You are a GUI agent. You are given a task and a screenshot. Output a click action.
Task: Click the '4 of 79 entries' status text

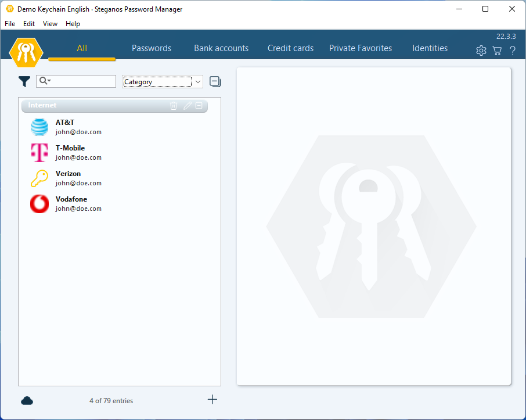(111, 400)
